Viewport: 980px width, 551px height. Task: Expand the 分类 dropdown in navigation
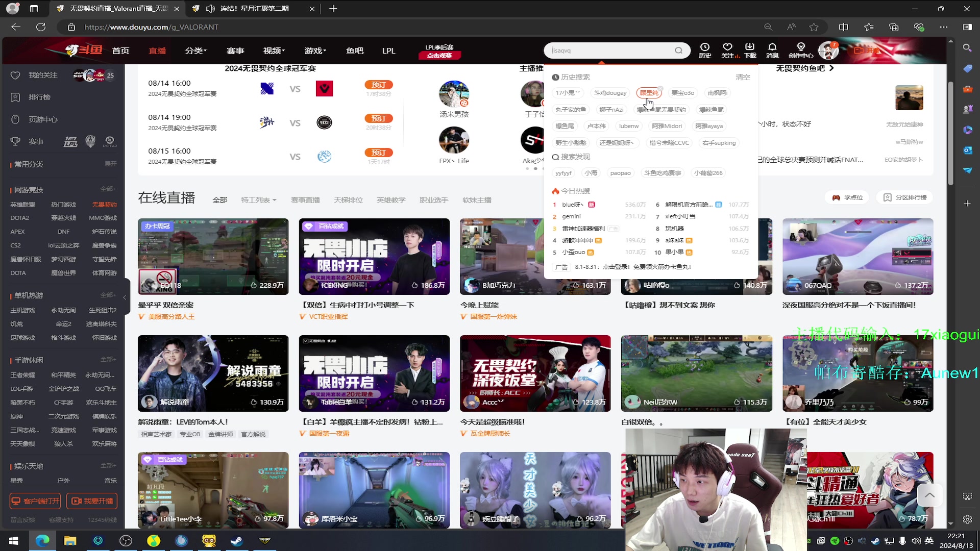click(196, 51)
